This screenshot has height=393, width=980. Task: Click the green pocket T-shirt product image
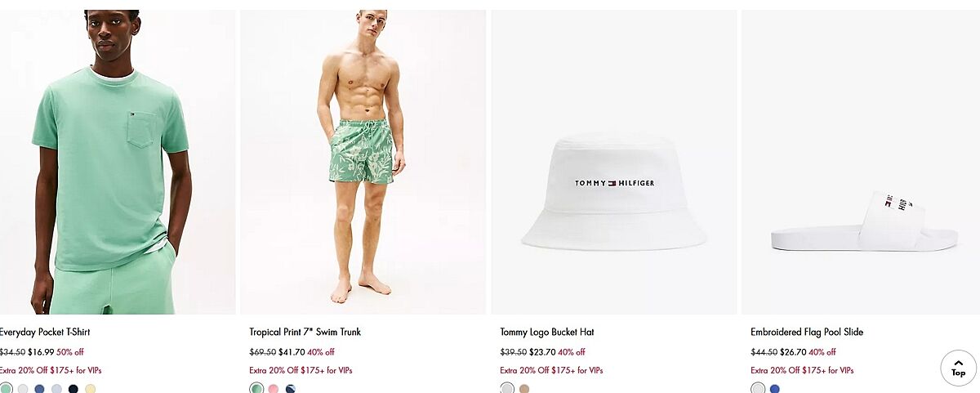(x=118, y=162)
